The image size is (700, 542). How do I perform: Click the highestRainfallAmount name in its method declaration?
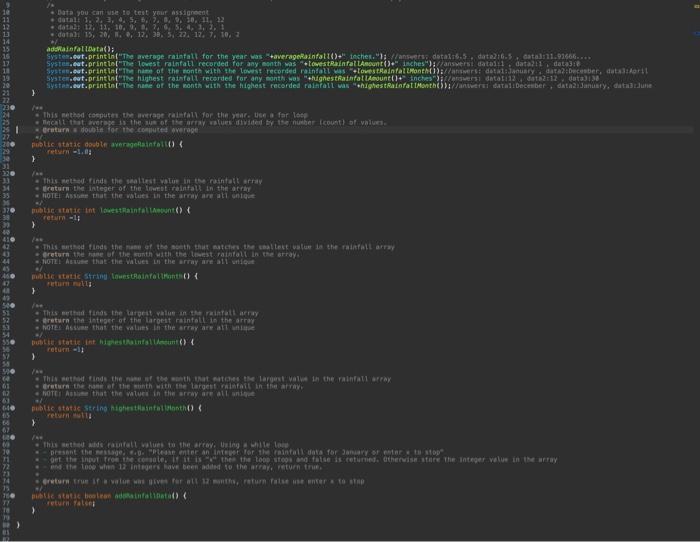[x=139, y=342]
